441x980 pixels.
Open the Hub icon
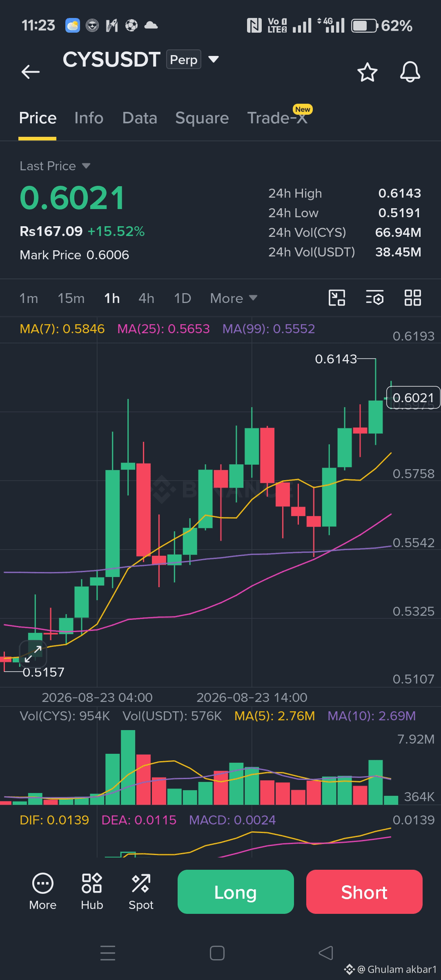(x=92, y=892)
